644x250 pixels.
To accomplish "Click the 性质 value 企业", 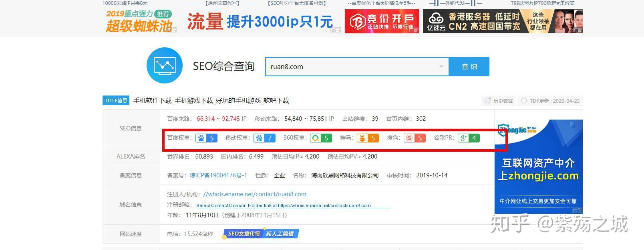I will (279, 175).
